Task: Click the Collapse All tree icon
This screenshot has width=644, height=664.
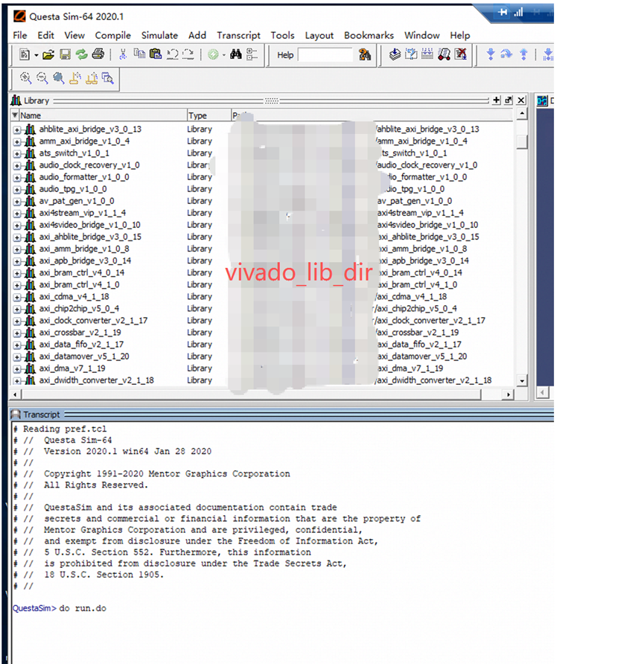Action: pos(252,54)
